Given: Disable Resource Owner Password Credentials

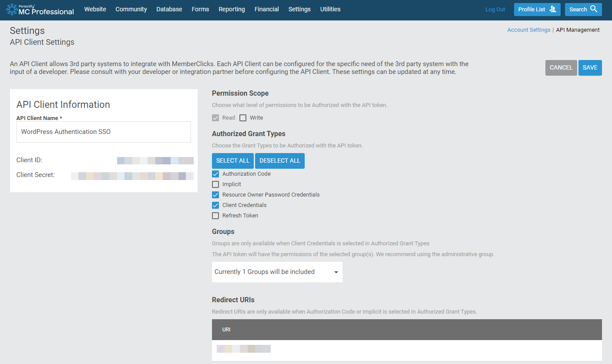Looking at the screenshot, I should pos(215,194).
